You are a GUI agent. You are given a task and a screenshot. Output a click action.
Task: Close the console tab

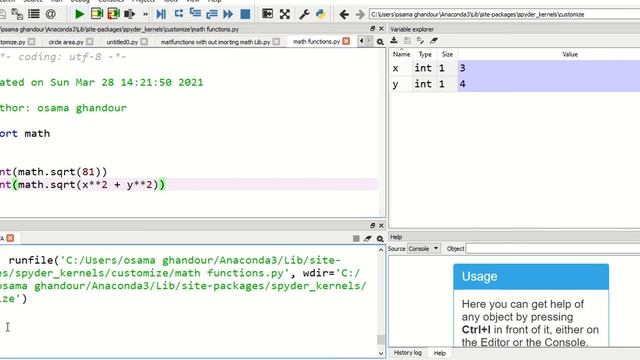[x=10, y=238]
